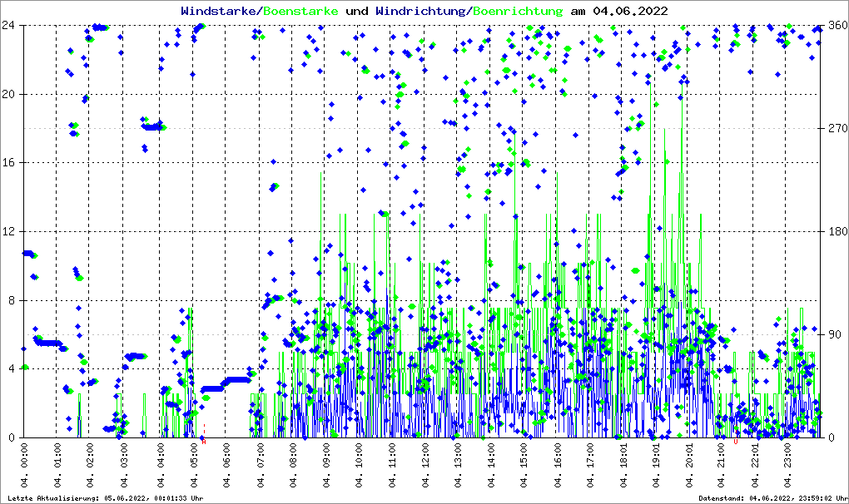Screen dimensions: 849x504
Task: Click the red marker near 05:00
Action: (x=203, y=441)
